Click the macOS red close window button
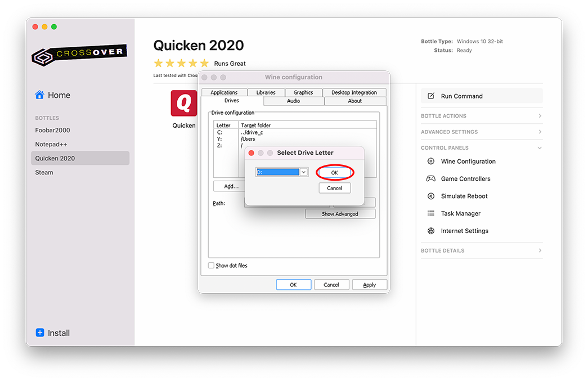Screen dimensions: 588x381 [x=35, y=26]
